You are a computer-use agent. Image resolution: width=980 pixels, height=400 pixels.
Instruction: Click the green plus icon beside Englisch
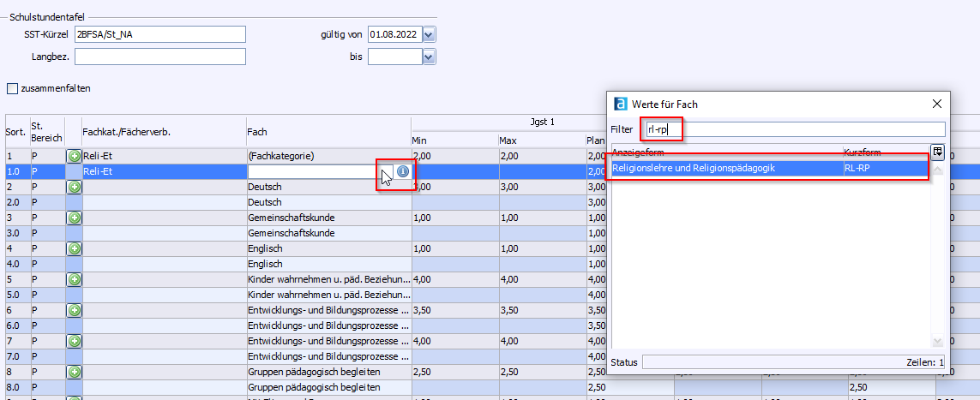[75, 248]
